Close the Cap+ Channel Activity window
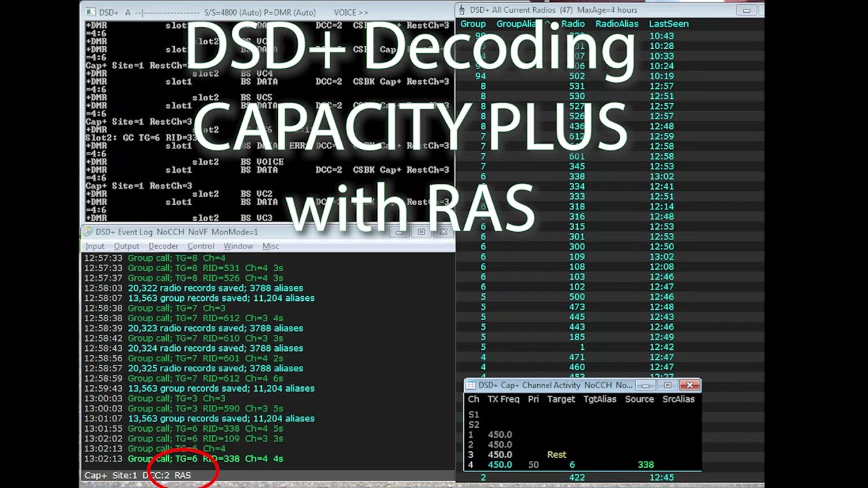The height and width of the screenshot is (488, 868). (x=690, y=385)
